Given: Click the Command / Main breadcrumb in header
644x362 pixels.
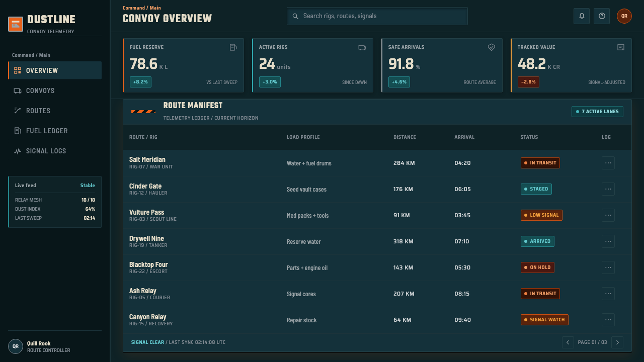Looking at the screenshot, I should coord(142,8).
